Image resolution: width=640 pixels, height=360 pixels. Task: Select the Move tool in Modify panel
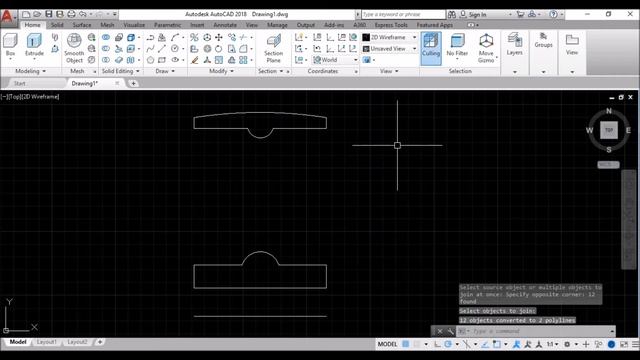pos(219,38)
